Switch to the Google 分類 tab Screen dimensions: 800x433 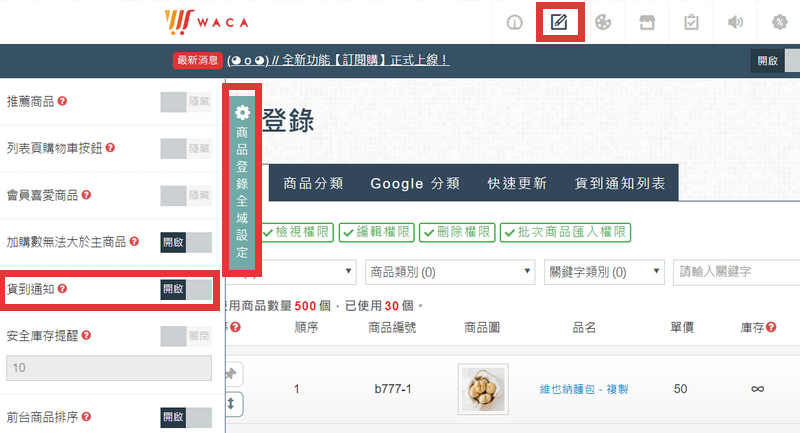pos(415,184)
